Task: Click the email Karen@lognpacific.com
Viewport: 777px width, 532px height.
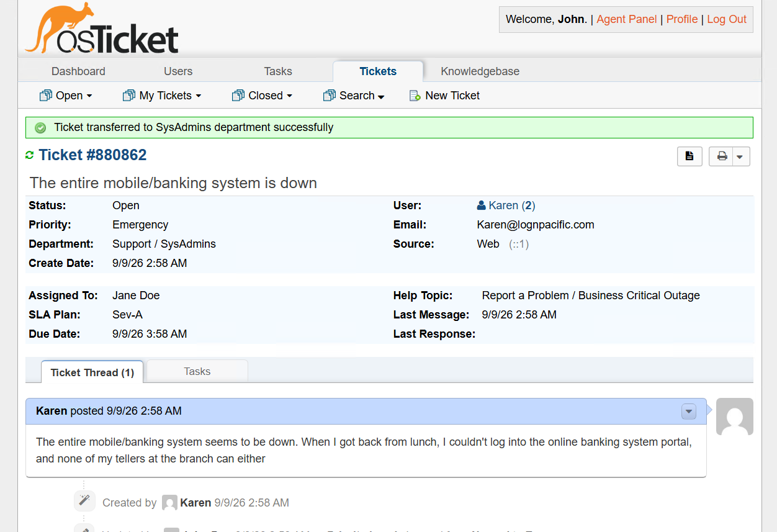Action: pos(536,225)
